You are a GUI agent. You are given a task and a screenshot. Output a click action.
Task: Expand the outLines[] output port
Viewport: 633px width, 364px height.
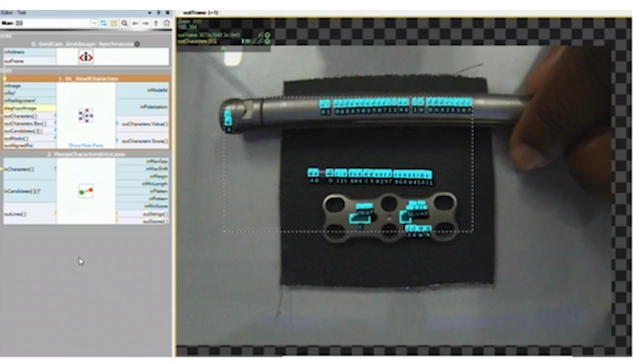point(55,214)
